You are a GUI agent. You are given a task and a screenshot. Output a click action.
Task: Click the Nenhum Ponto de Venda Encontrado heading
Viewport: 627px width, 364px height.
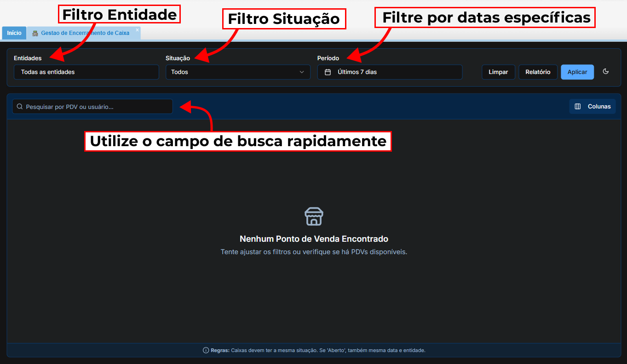tap(314, 239)
